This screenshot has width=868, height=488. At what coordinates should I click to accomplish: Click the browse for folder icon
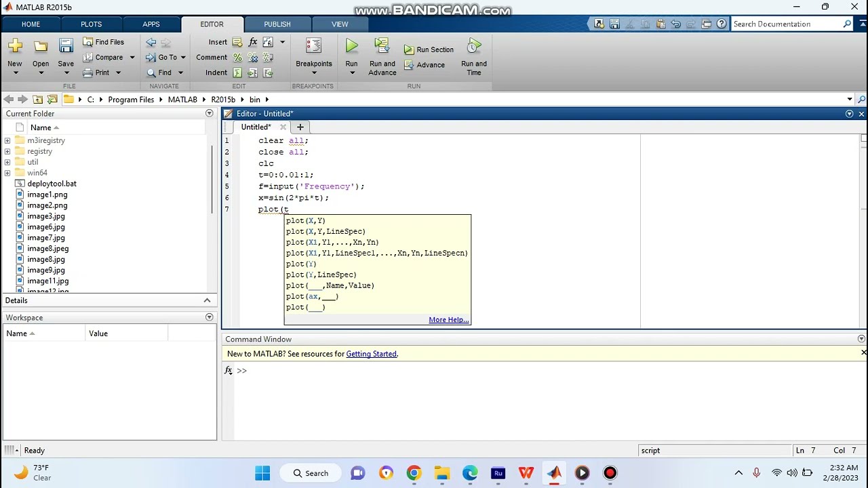tap(52, 100)
